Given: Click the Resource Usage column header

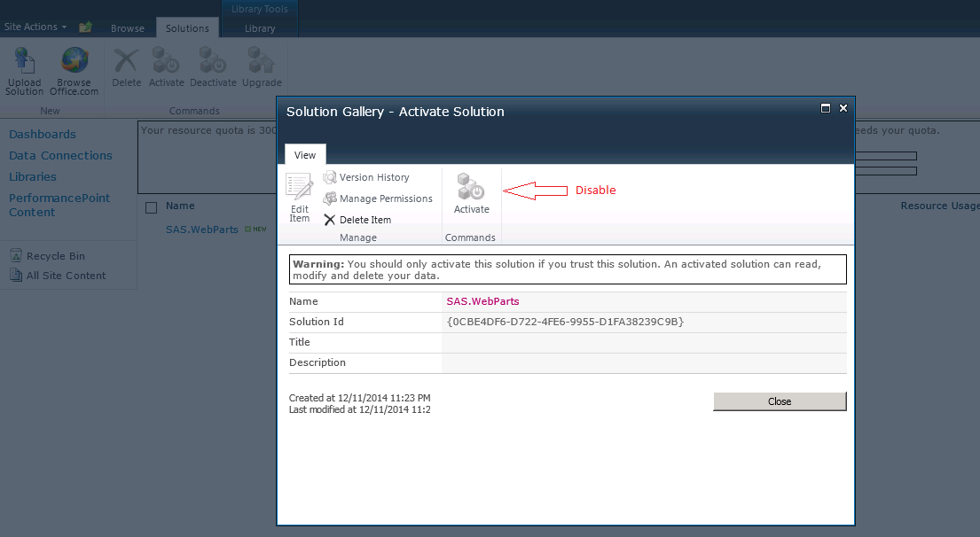Looking at the screenshot, I should 940,206.
